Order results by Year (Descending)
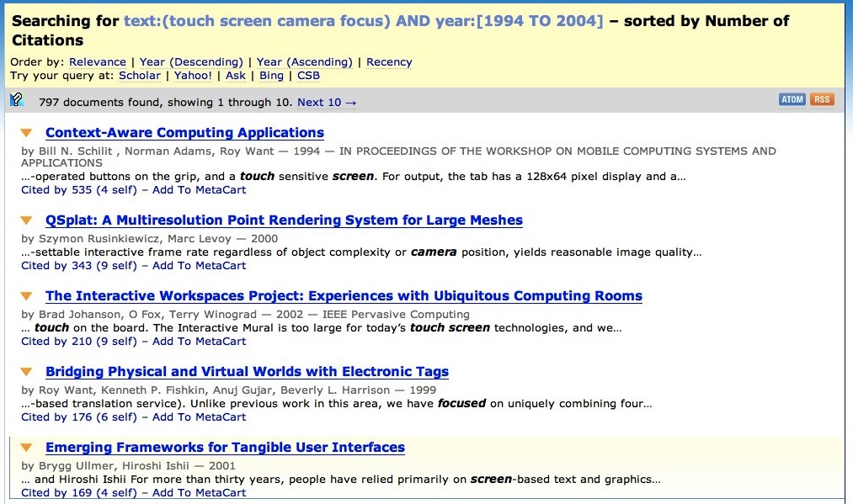The image size is (853, 504). pos(191,62)
